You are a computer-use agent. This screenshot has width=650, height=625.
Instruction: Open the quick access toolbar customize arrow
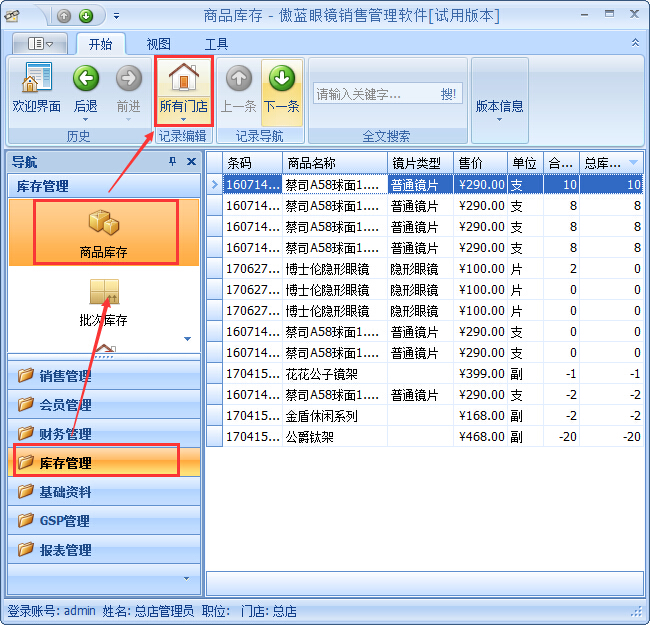click(x=116, y=16)
